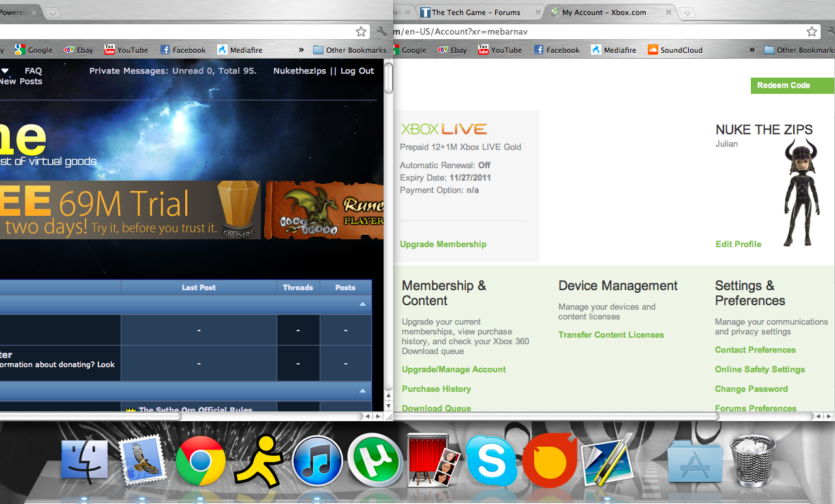Open Facebook bookmark in right window
Image resolution: width=835 pixels, height=504 pixels.
pos(556,50)
